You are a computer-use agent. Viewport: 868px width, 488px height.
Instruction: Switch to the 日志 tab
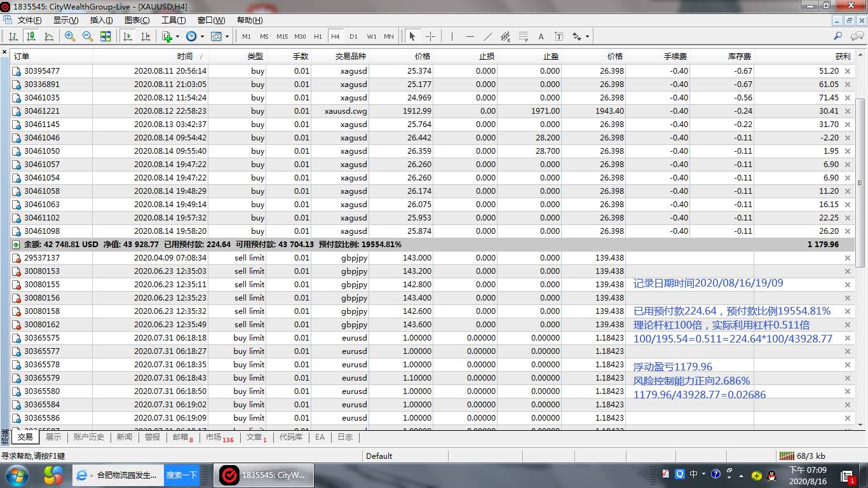pos(345,437)
